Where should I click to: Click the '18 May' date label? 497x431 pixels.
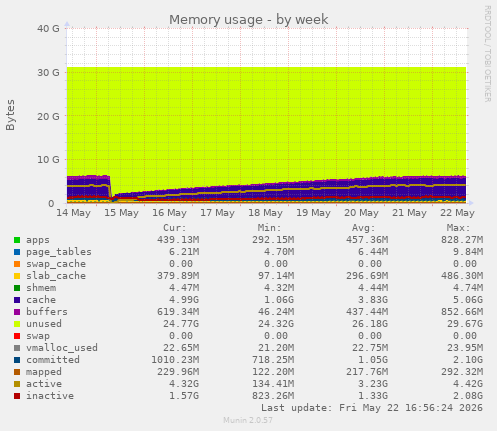tap(265, 213)
